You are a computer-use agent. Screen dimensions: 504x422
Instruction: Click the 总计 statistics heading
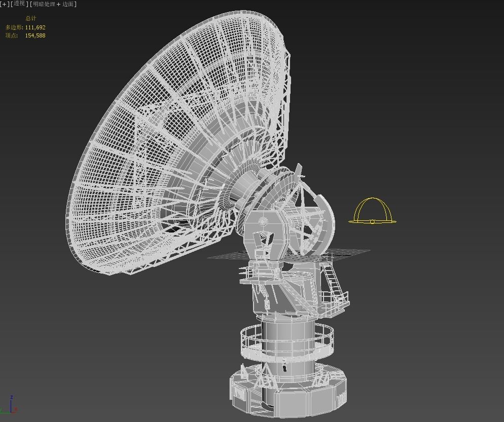click(x=31, y=18)
